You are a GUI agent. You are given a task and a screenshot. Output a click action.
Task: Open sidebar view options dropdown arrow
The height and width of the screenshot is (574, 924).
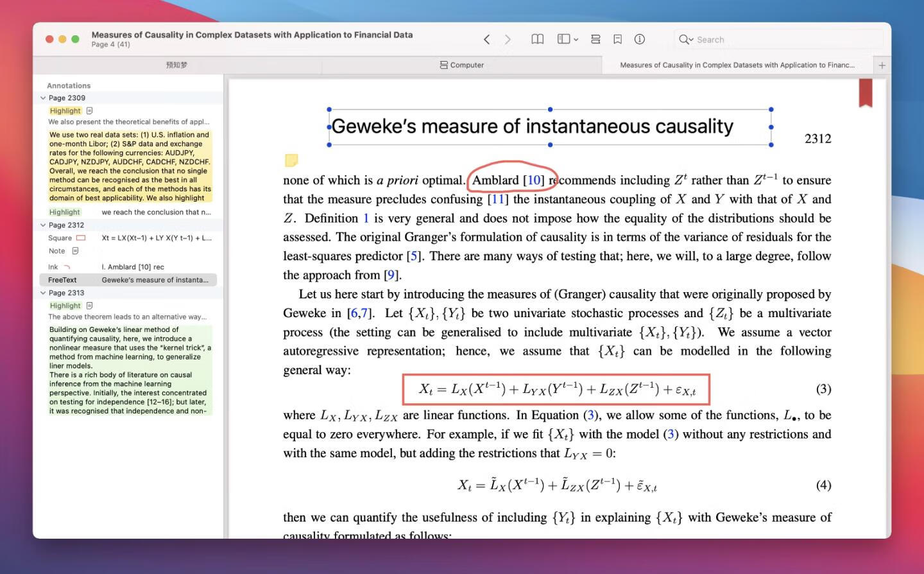point(576,40)
